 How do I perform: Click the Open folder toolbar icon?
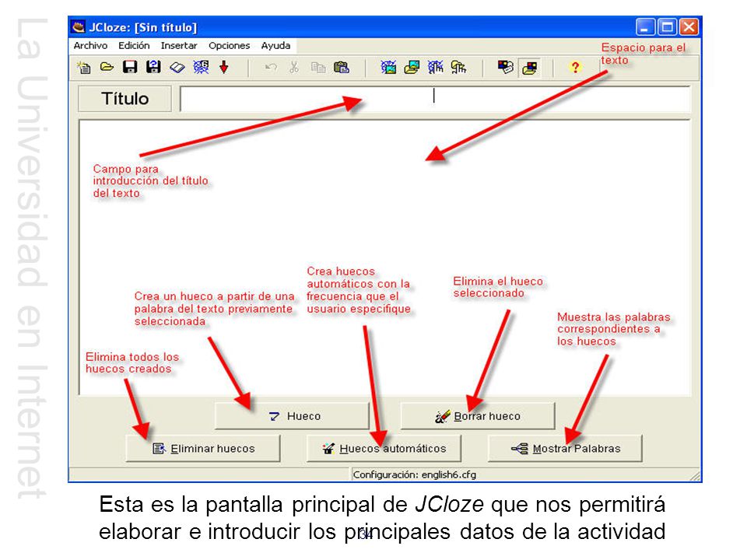point(107,67)
